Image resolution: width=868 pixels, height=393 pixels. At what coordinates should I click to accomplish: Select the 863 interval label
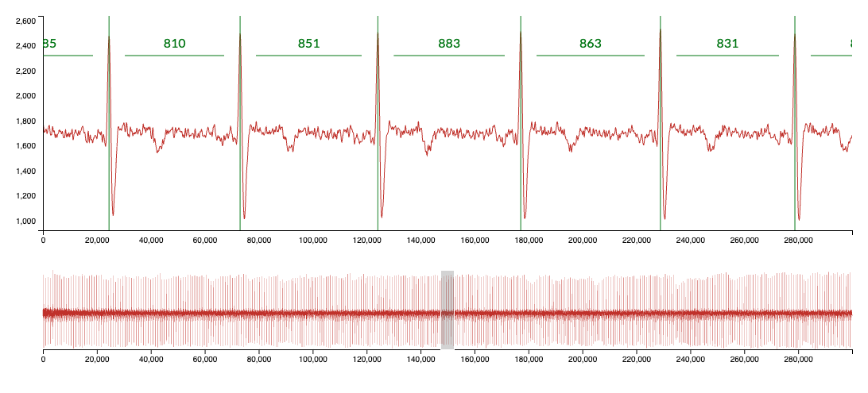tap(591, 44)
